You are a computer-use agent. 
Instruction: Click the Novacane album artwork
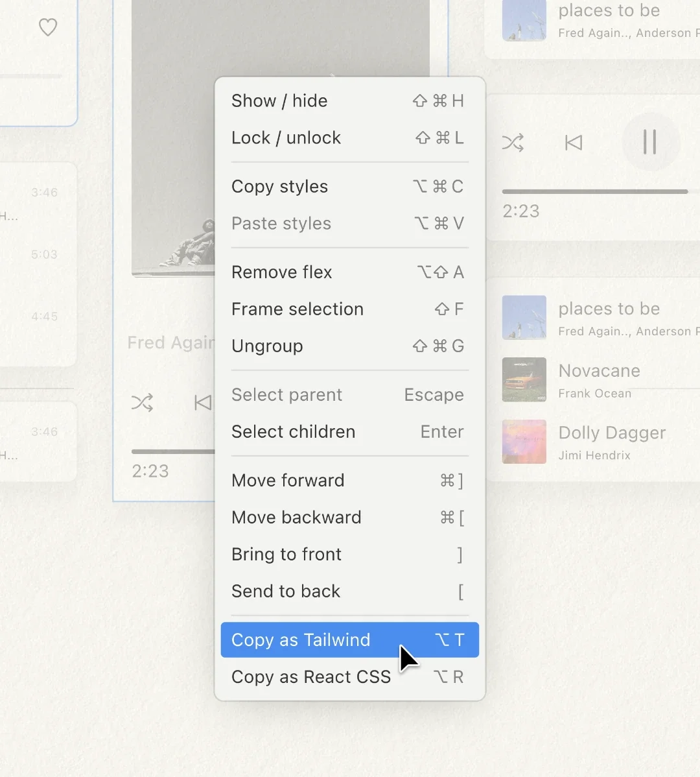(524, 379)
